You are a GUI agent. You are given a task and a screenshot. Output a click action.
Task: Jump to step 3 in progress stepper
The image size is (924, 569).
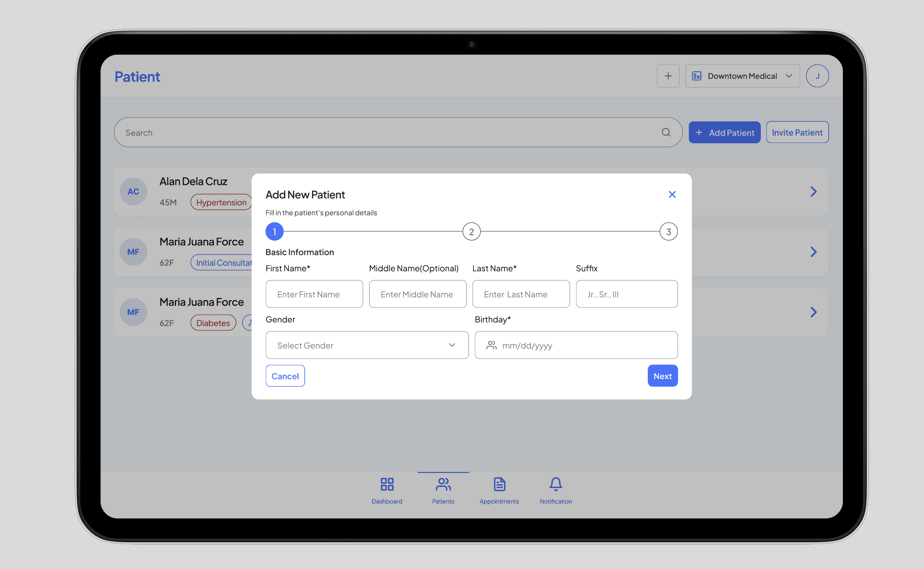668,232
